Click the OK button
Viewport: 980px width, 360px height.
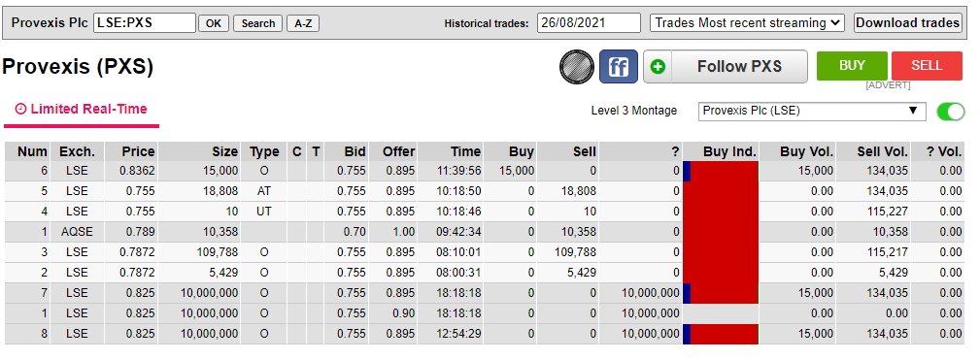tap(214, 23)
